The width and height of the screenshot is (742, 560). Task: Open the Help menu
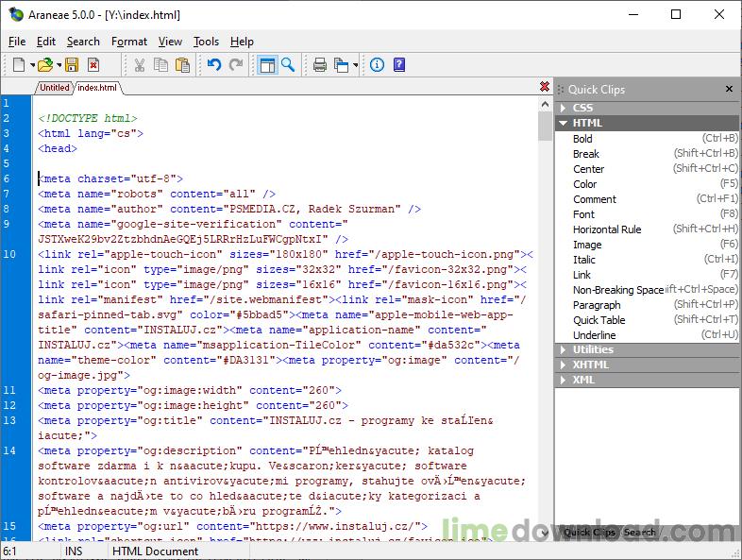[x=242, y=42]
